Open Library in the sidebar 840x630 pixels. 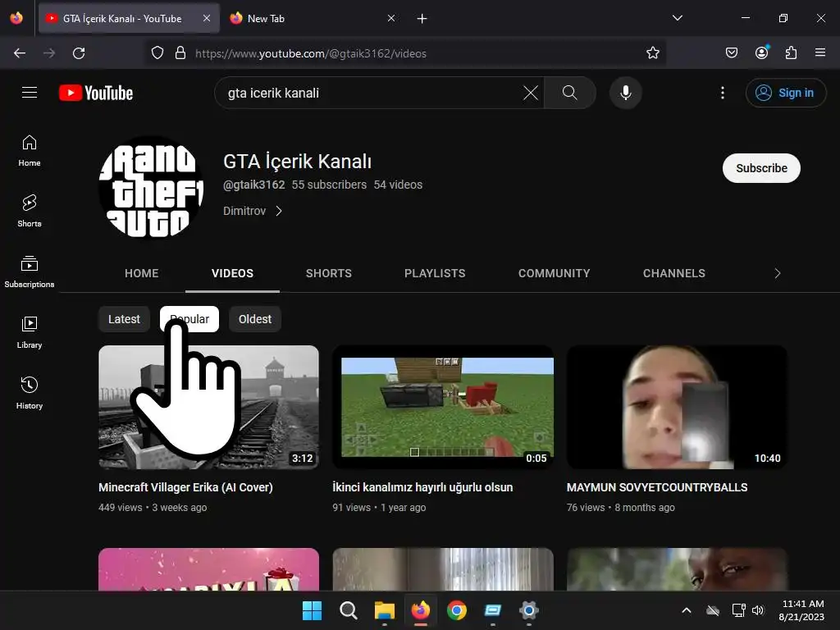(x=30, y=333)
